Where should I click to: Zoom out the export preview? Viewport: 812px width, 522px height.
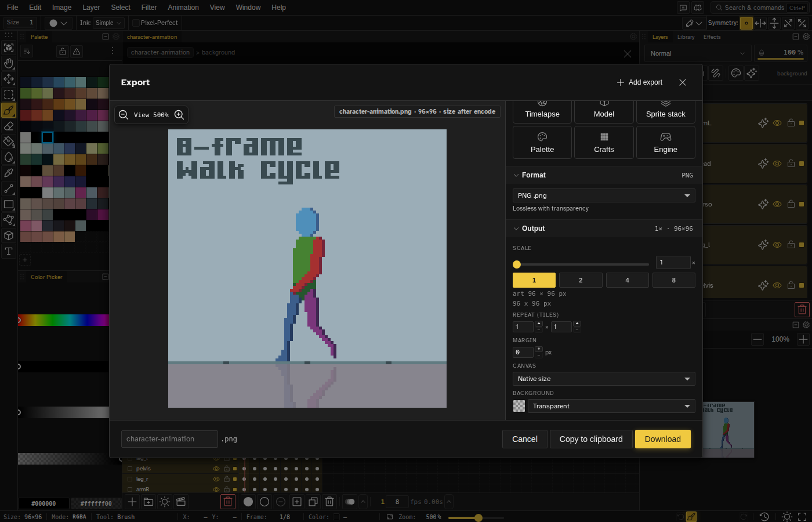pos(124,115)
